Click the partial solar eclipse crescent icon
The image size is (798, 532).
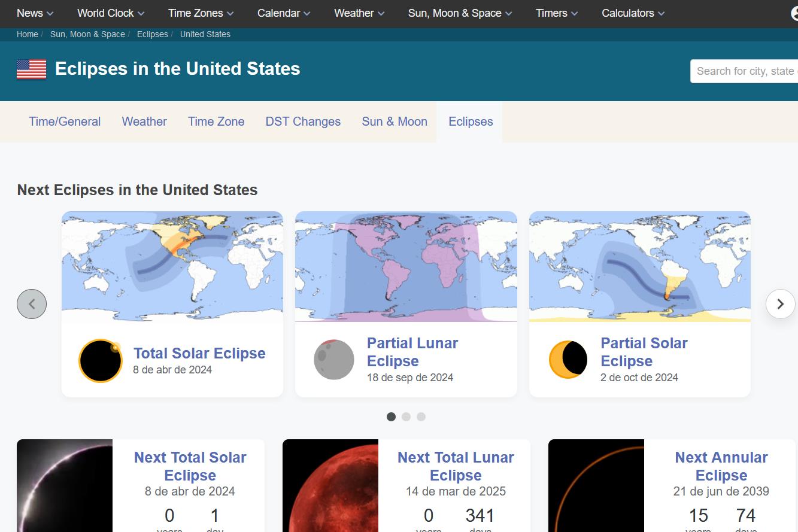point(568,360)
